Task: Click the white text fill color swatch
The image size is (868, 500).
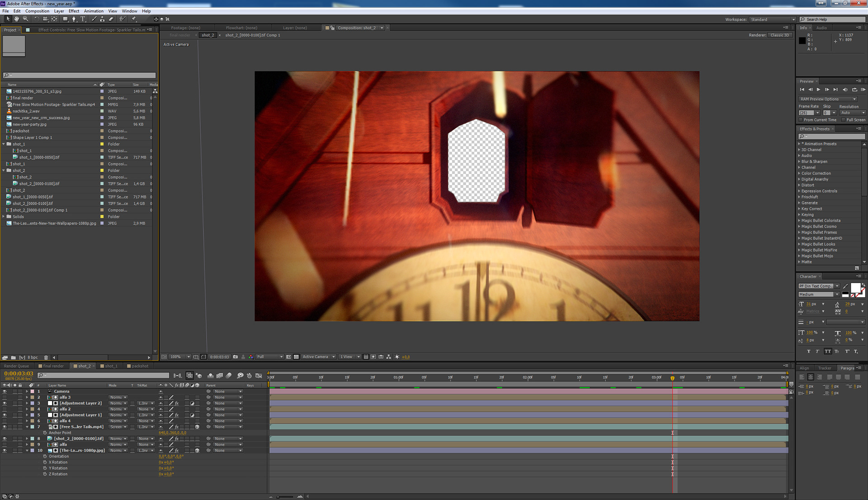Action: pos(855,288)
